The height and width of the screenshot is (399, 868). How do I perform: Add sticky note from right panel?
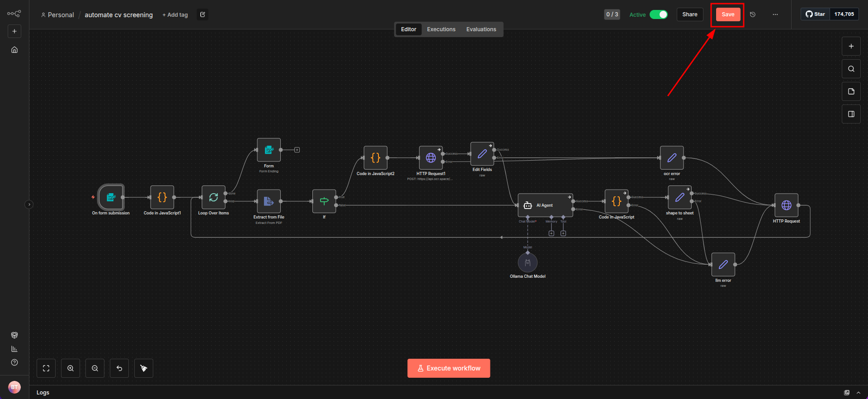851,91
